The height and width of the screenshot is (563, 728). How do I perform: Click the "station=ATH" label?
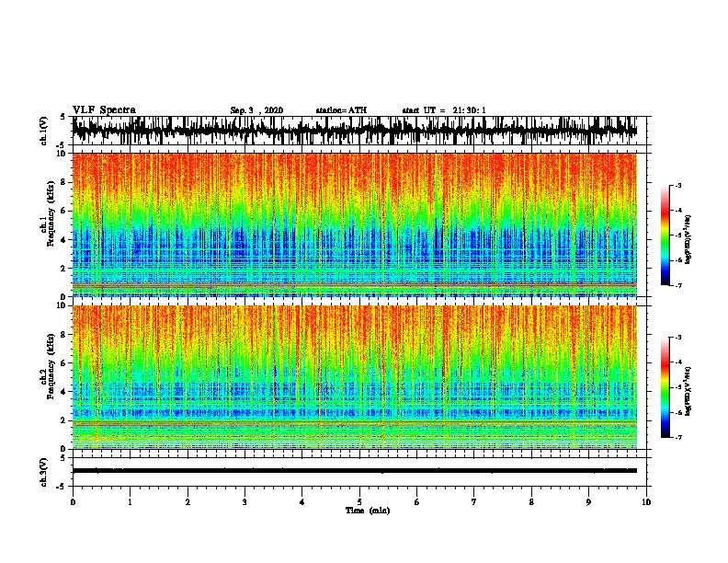click(341, 110)
